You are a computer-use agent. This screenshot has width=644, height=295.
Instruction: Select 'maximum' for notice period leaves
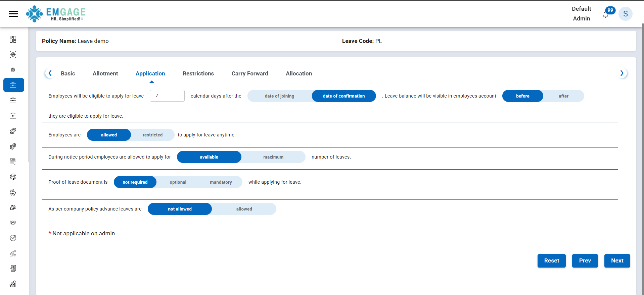point(273,157)
